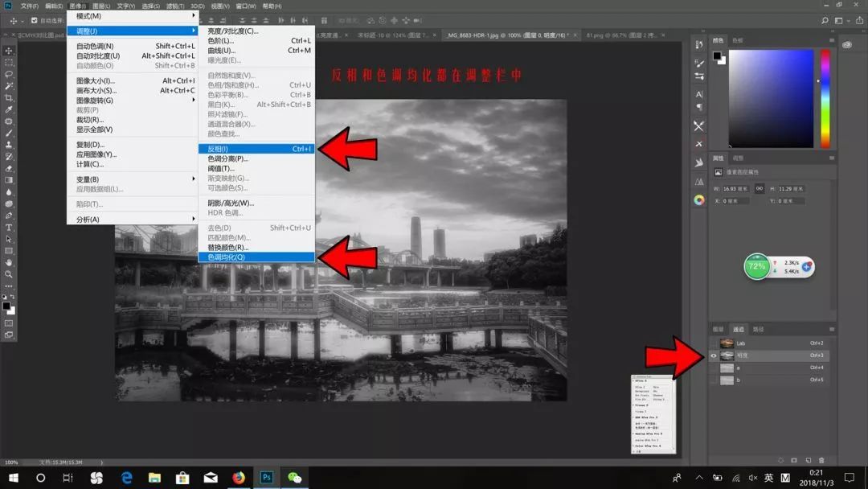The image size is (868, 489).
Task: Open the Channels panel menu icon
Action: pos(832,328)
